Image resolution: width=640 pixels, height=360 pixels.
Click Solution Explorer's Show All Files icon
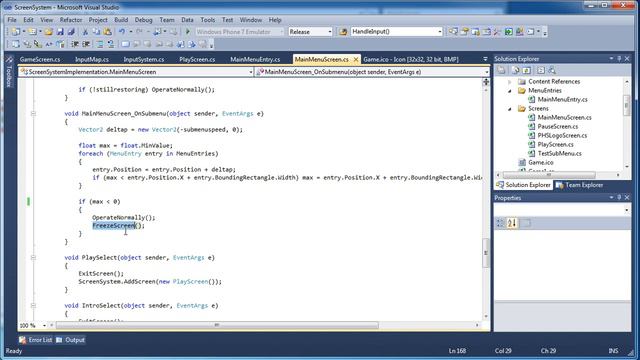[x=516, y=71]
